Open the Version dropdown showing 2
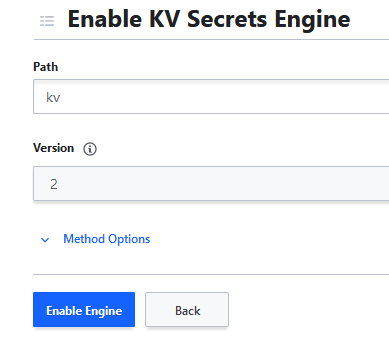Screen dimensions: 389x360 tap(211, 184)
